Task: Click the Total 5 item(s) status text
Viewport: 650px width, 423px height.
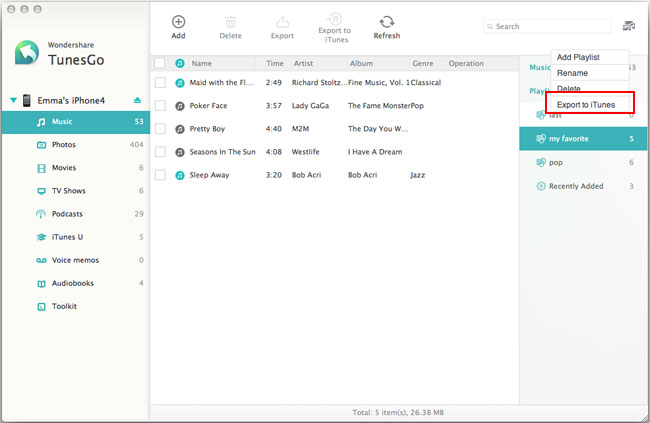Action: (398, 413)
